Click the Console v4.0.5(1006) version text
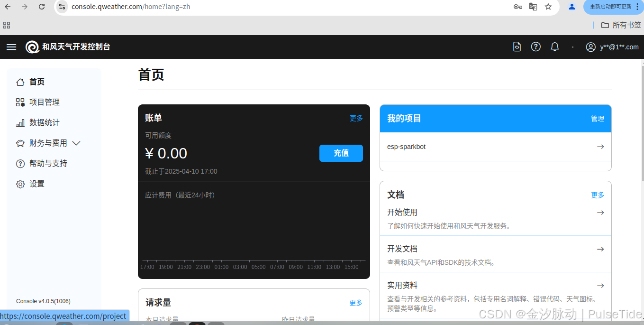Viewport: 644px width, 325px height. coord(43,301)
